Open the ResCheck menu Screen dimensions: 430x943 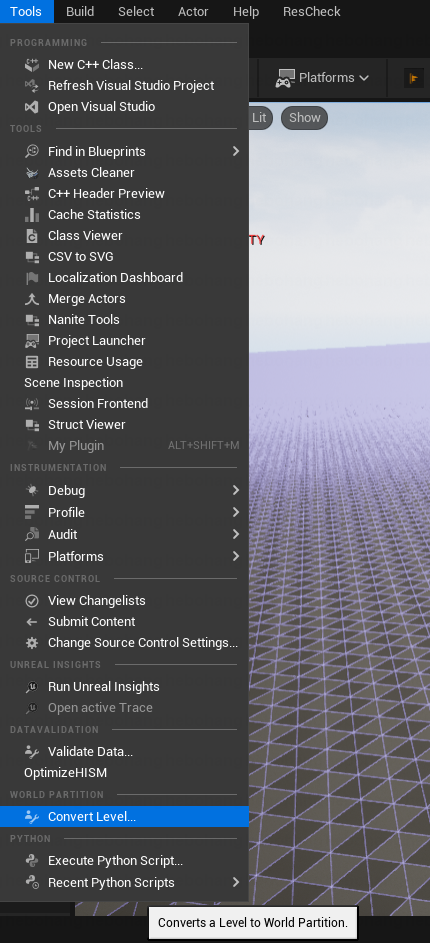312,11
